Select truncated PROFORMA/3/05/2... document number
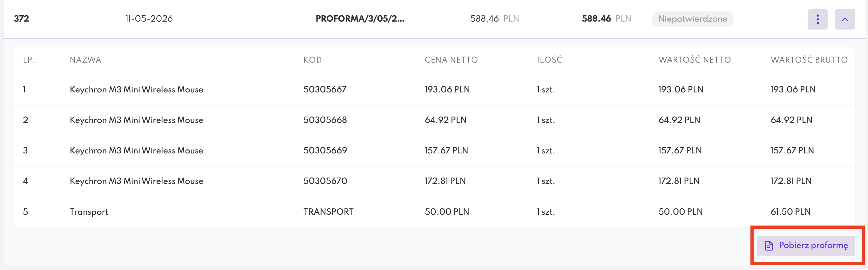The image size is (868, 270). pyautogui.click(x=360, y=18)
